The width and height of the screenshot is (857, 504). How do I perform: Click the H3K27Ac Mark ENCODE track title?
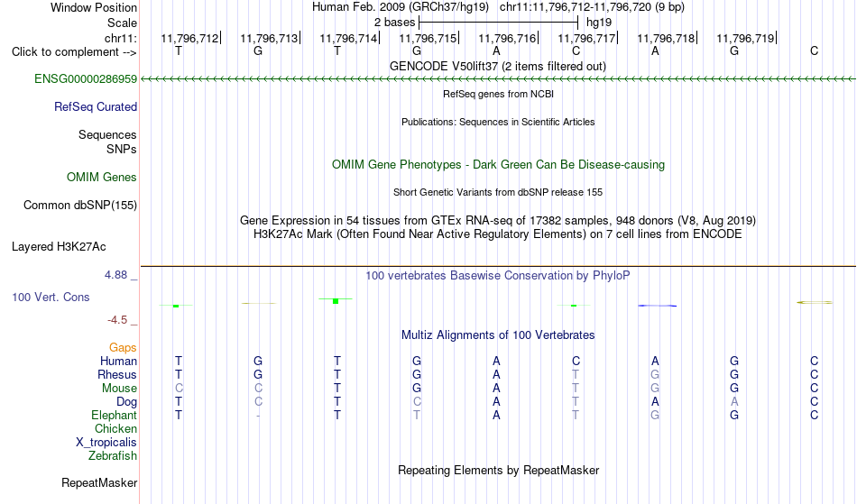pos(498,234)
